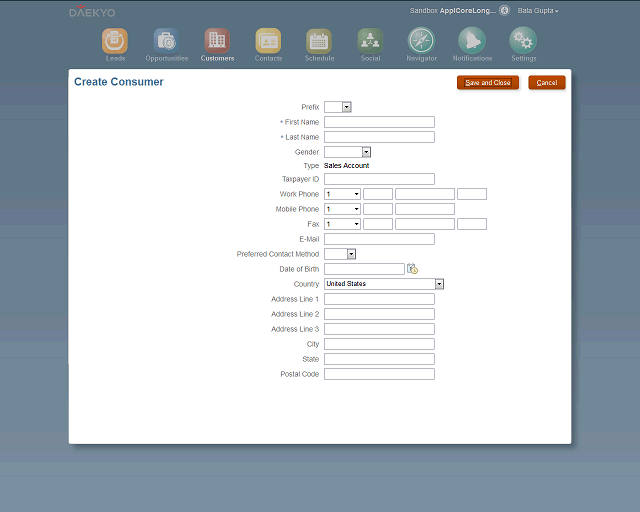
Task: Focus the Address Line 3 field
Action: [x=379, y=329]
